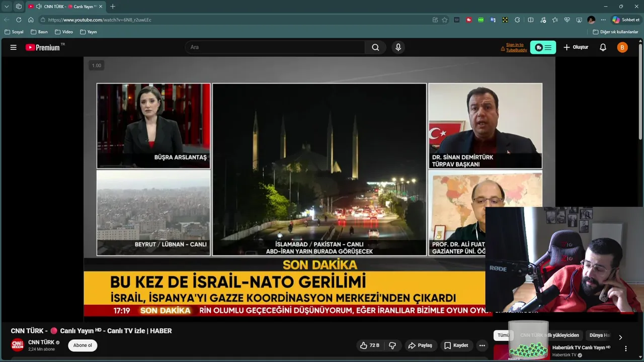The width and height of the screenshot is (644, 362).
Task: Open Sohbet et Copilot button
Action: 626,20
